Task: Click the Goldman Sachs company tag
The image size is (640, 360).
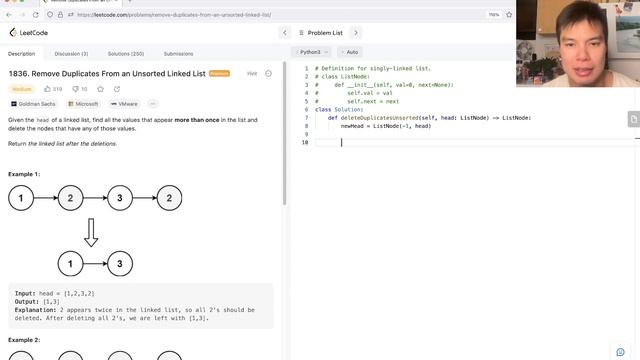Action: (x=33, y=104)
